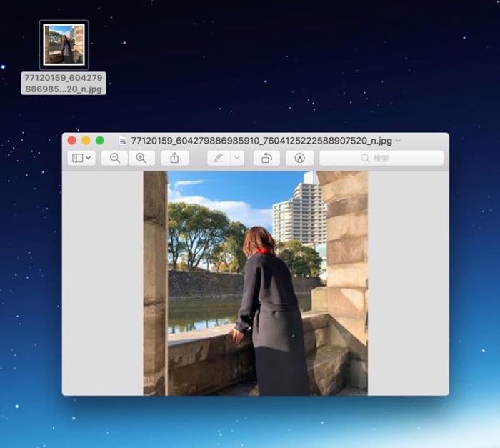Select the desktop jpg file thumbnail

coord(64,45)
